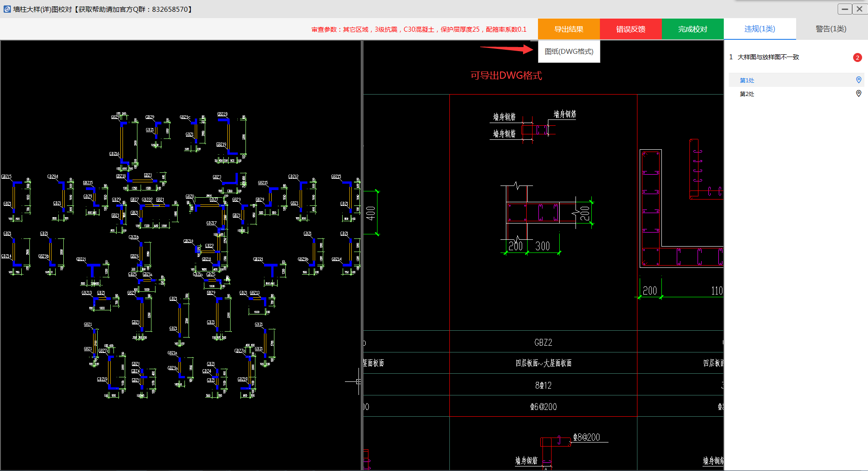
Task: Click the location pin icon beside 第1处
Action: [859, 80]
